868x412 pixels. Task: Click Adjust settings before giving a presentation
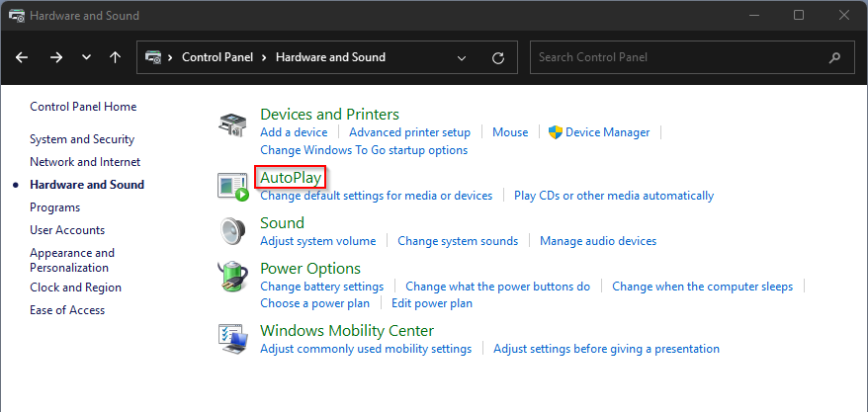(606, 349)
